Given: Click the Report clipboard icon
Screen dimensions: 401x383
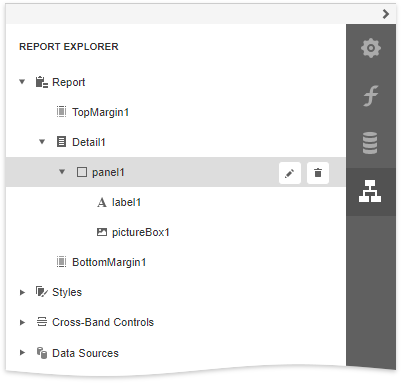Looking at the screenshot, I should (42, 82).
